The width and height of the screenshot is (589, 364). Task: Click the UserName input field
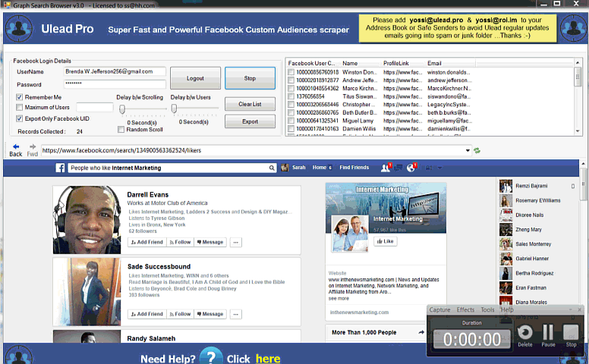tap(115, 71)
